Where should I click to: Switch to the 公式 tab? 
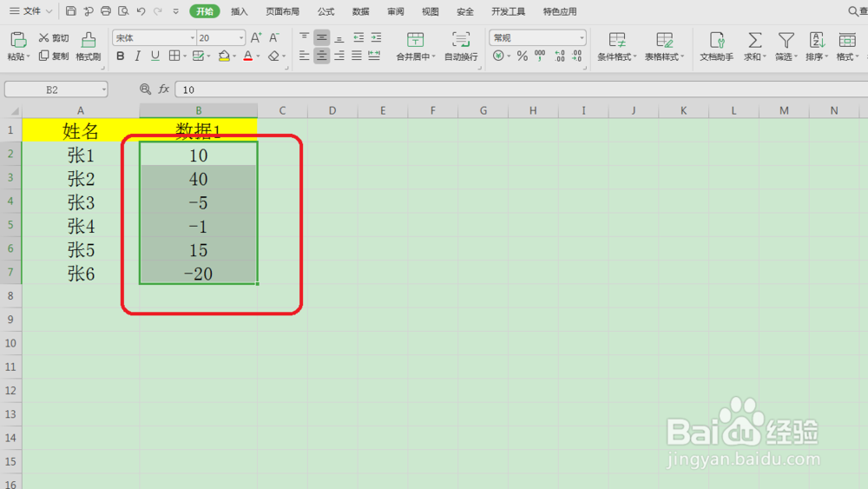pos(326,11)
